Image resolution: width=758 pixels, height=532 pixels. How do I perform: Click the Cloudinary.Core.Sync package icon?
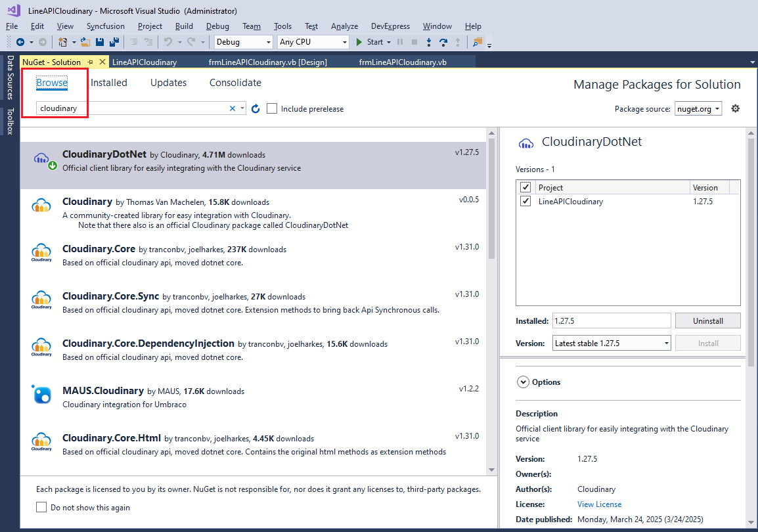point(41,300)
